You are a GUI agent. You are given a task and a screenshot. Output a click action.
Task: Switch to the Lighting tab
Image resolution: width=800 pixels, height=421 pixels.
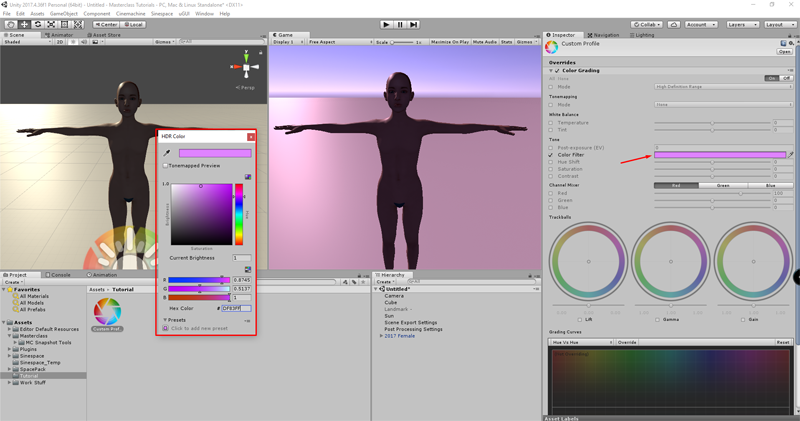click(642, 35)
